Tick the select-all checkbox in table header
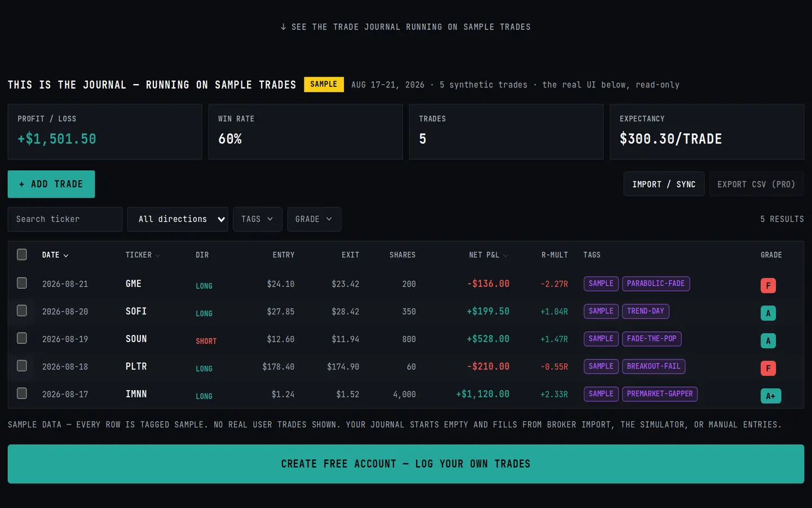 (22, 255)
